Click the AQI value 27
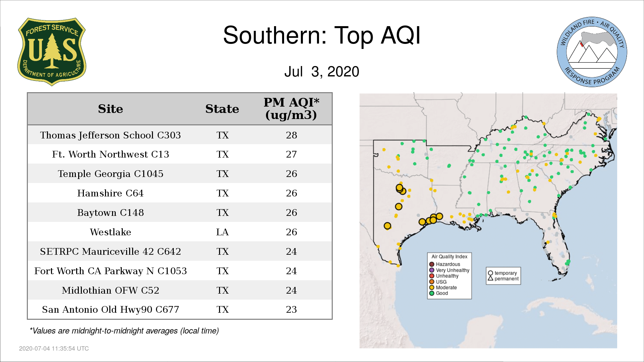Screen dimensions: 644x362 (x=291, y=155)
